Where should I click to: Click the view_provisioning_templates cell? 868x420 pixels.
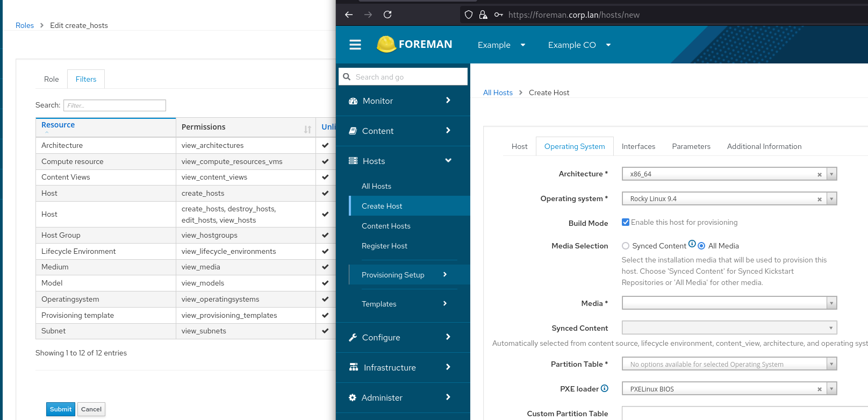(246, 315)
